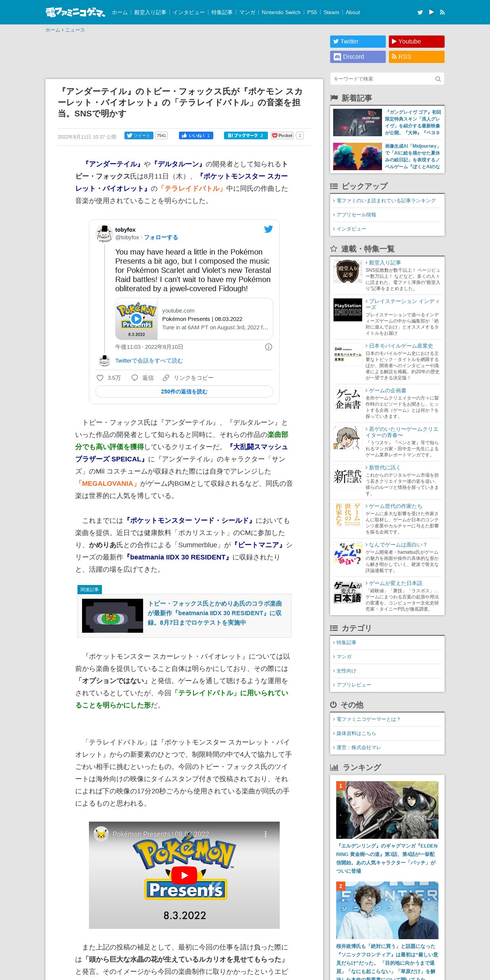Open 日本モバイルゲーム産業史 link
This screenshot has width=490, height=980.
click(401, 346)
